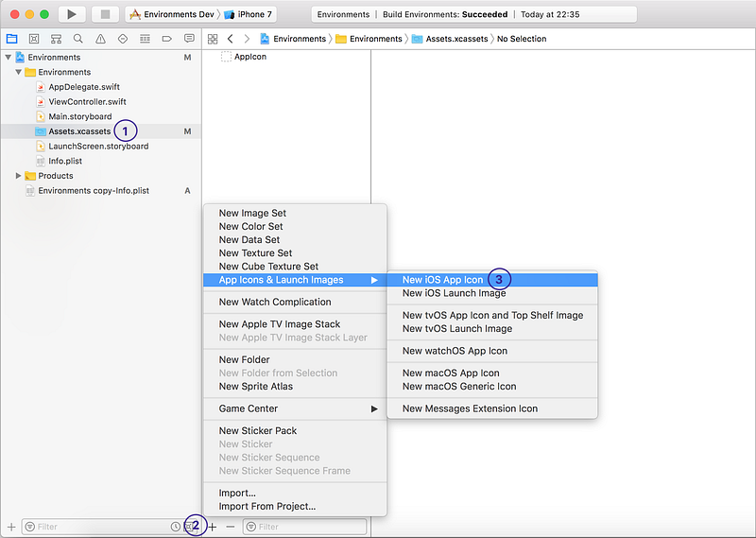Collapse the Environments group folder
The width and height of the screenshot is (756, 538).
point(18,72)
